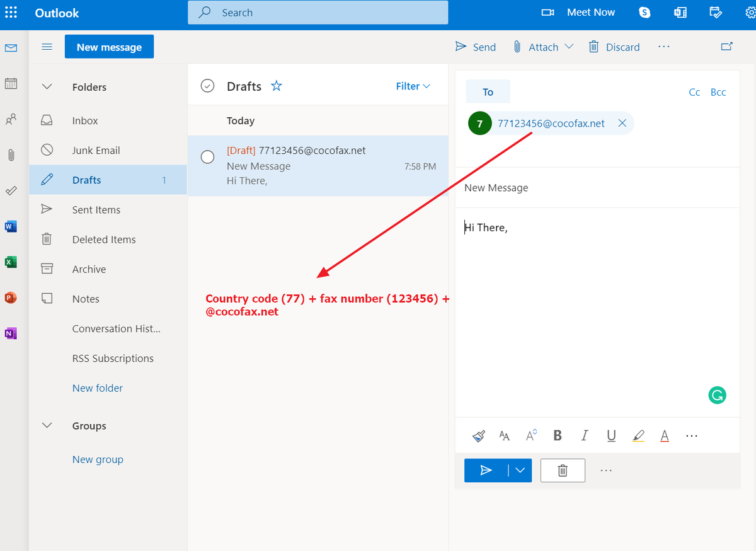Image resolution: width=756 pixels, height=551 pixels.
Task: Add Cc recipients
Action: pyautogui.click(x=694, y=92)
